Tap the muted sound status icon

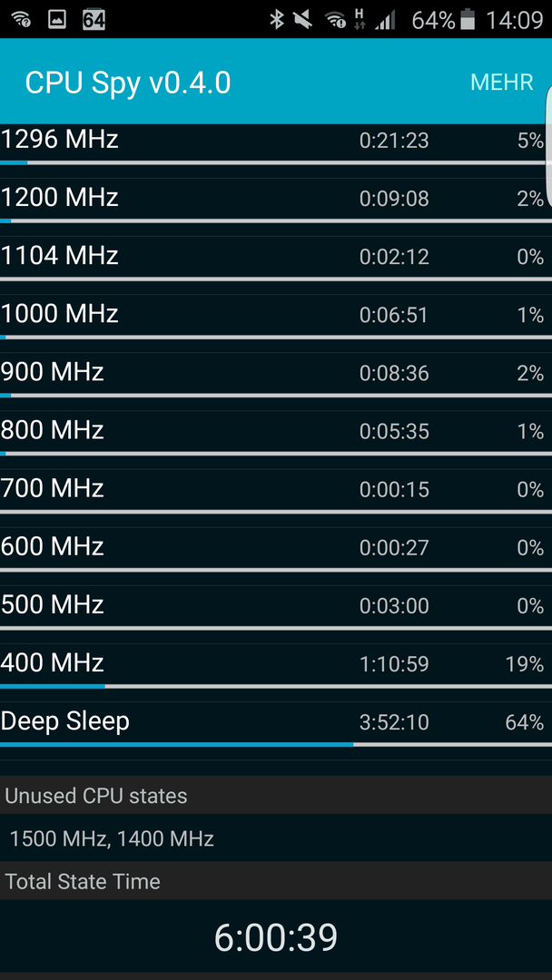(x=303, y=19)
